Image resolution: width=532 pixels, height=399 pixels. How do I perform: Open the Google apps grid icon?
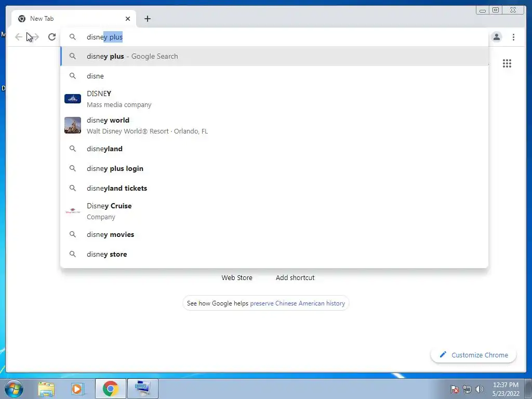[x=507, y=63]
